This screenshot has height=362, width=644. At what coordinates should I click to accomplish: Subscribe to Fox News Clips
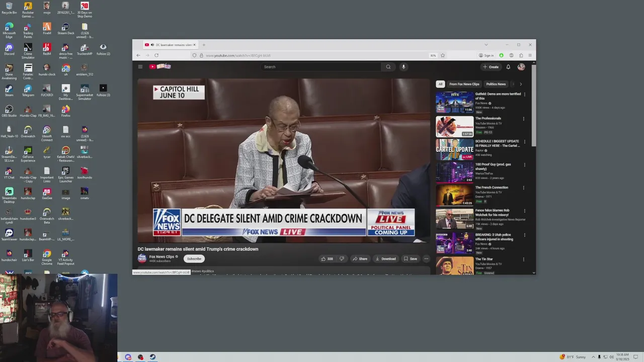coord(194,259)
